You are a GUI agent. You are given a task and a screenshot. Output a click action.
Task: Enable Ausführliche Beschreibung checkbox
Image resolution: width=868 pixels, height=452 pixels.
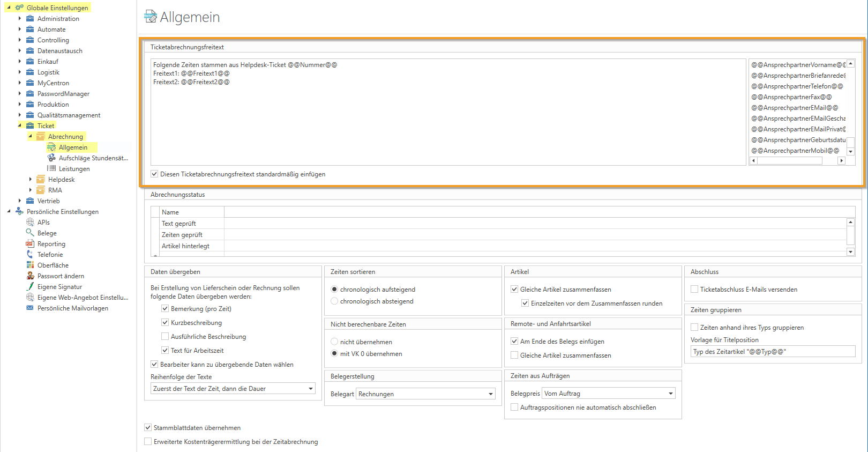(x=165, y=337)
